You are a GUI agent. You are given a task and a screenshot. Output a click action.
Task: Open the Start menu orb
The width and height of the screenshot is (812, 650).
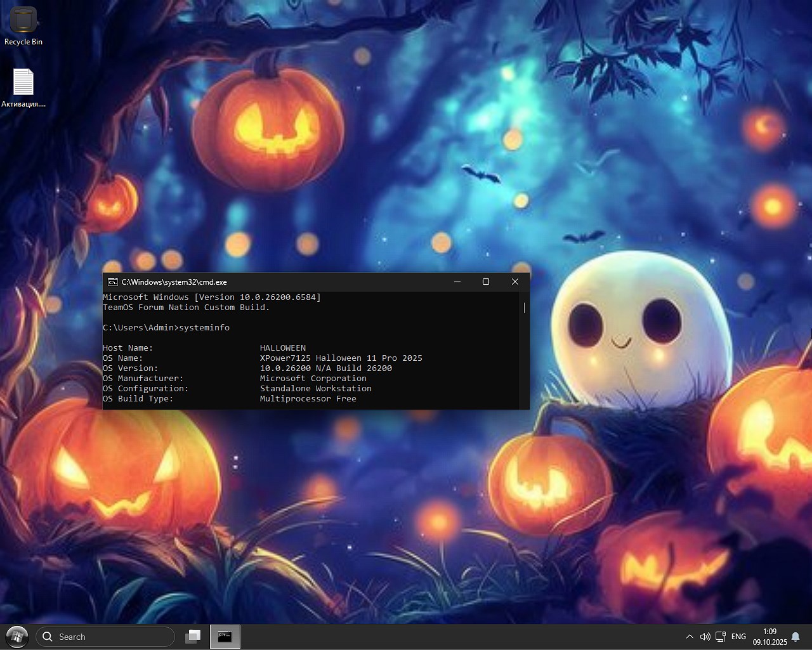pos(16,637)
